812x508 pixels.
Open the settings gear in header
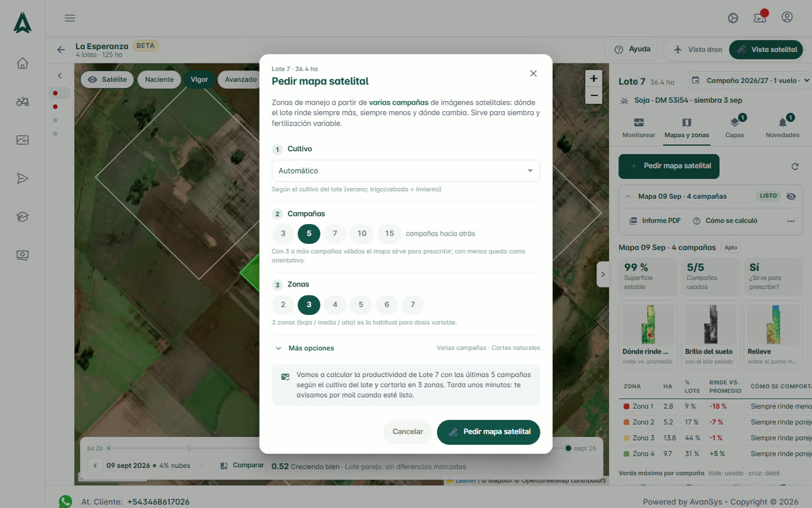(x=733, y=18)
